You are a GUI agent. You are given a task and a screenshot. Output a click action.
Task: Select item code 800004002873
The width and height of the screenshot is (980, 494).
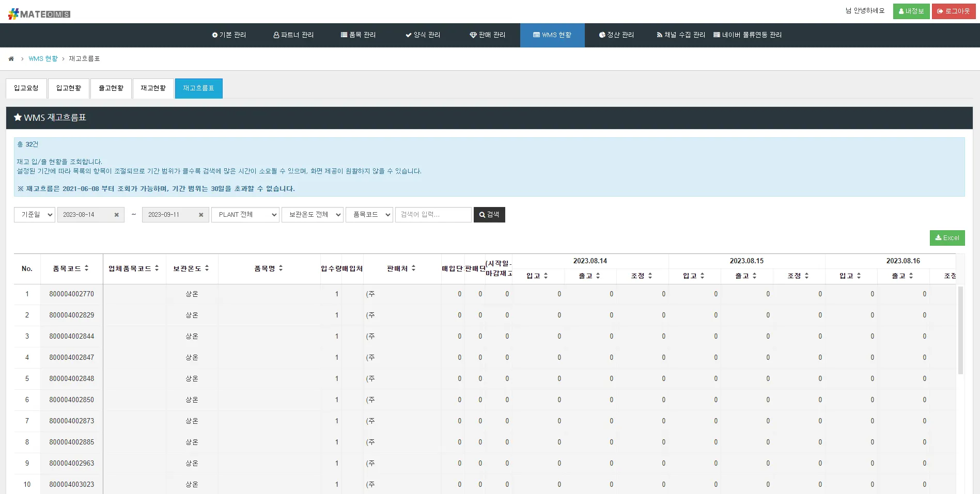(72, 421)
